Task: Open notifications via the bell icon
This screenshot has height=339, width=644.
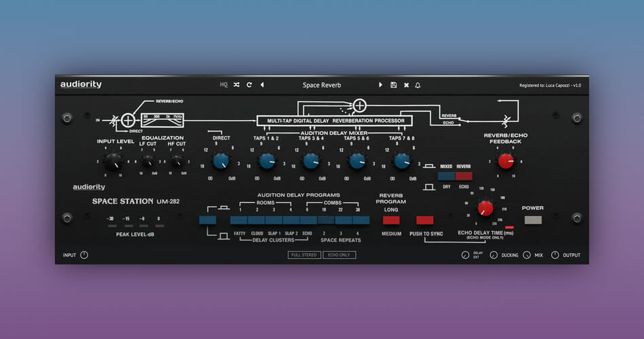Action: 418,85
